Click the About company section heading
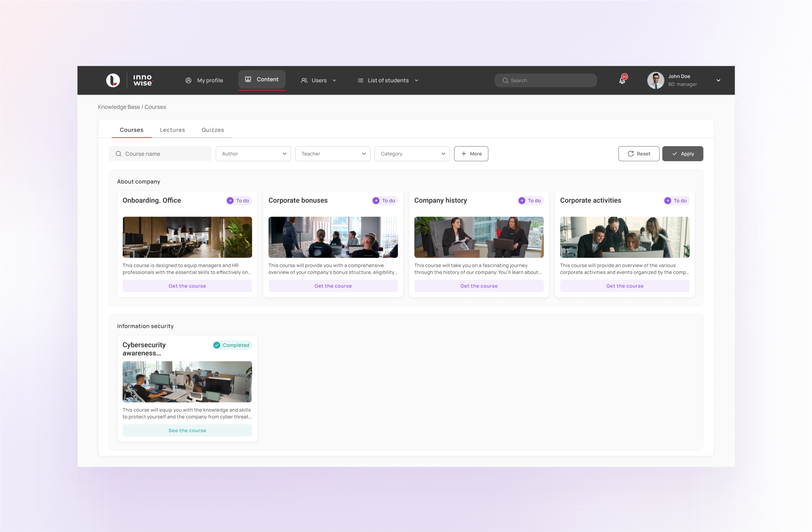 [139, 181]
